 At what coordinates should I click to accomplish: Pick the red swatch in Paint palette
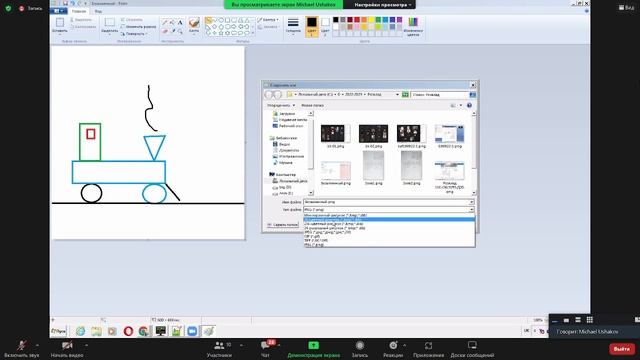357,20
